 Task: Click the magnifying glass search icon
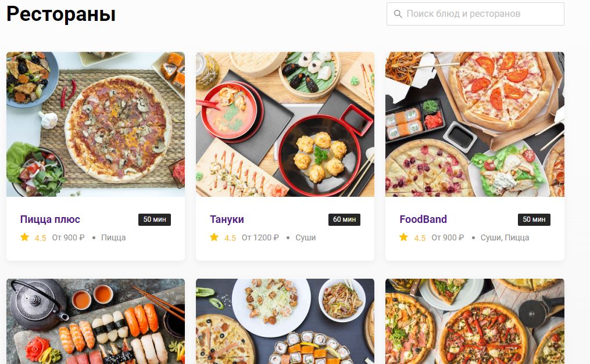tap(399, 13)
